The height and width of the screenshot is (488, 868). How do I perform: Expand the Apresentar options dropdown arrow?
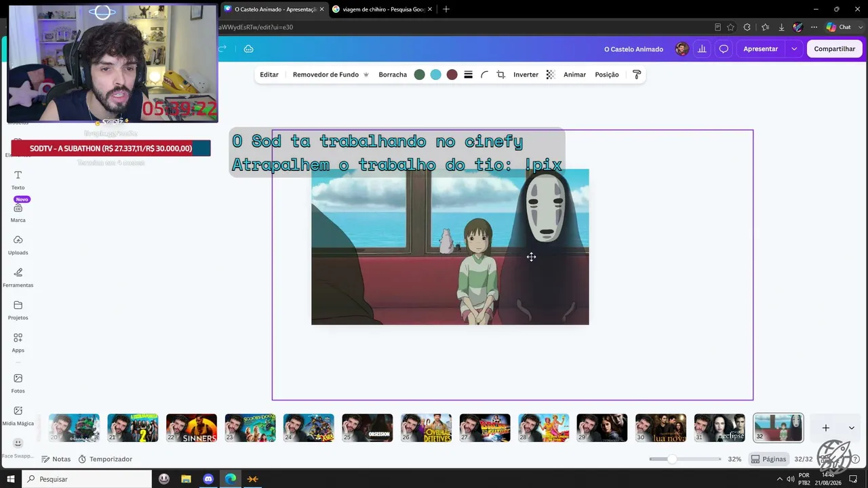point(794,49)
